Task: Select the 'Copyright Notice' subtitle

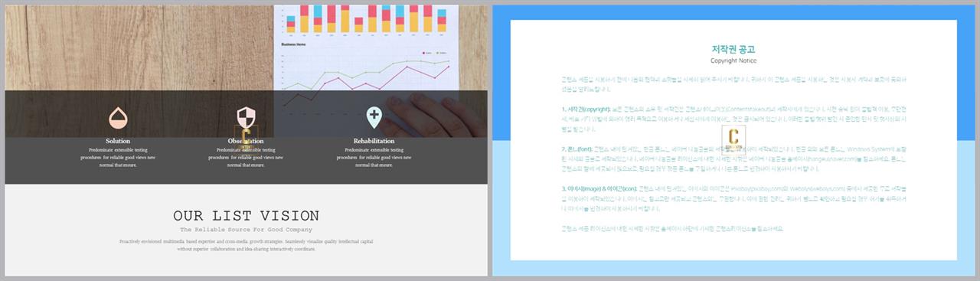Action: [733, 60]
